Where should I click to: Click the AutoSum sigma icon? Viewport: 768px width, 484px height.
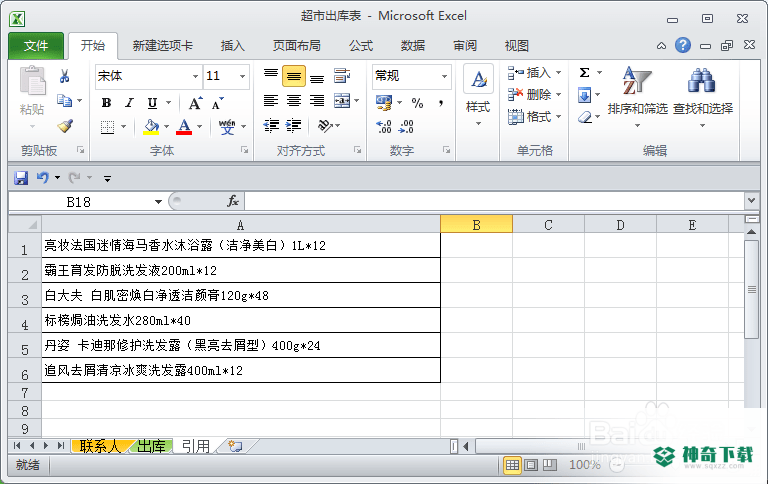584,73
